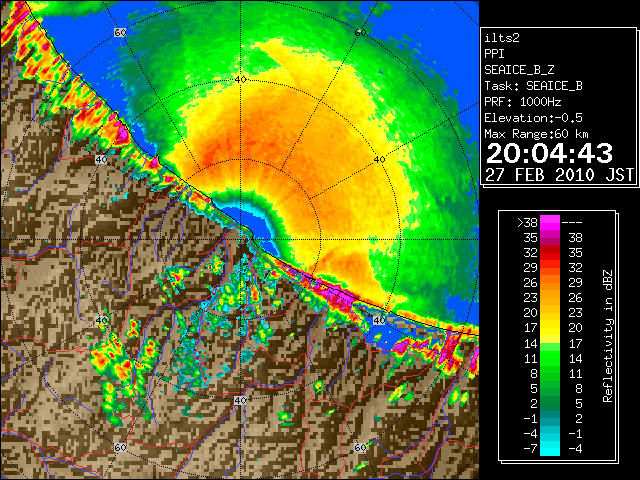
Task: Click the Task: SEAICE_B line
Action: pyautogui.click(x=533, y=86)
